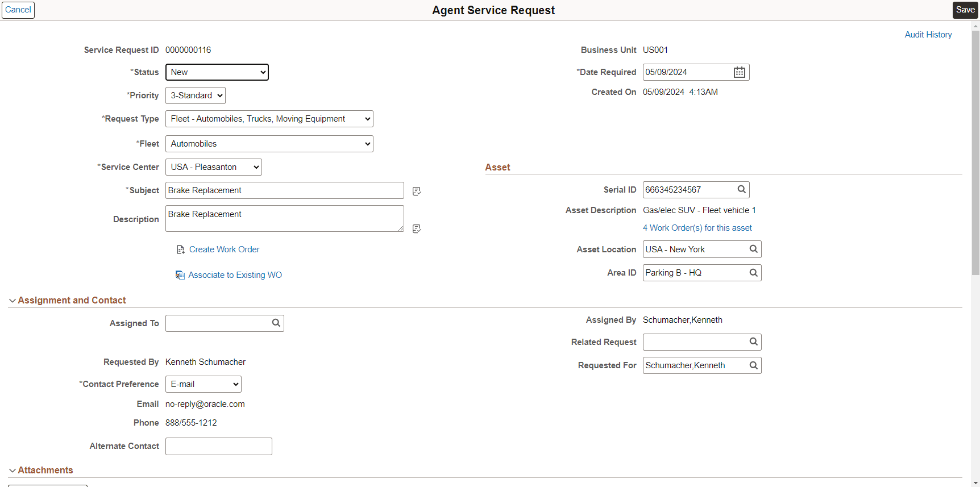The height and width of the screenshot is (487, 980).
Task: Open the Status dropdown showing New
Action: point(217,72)
